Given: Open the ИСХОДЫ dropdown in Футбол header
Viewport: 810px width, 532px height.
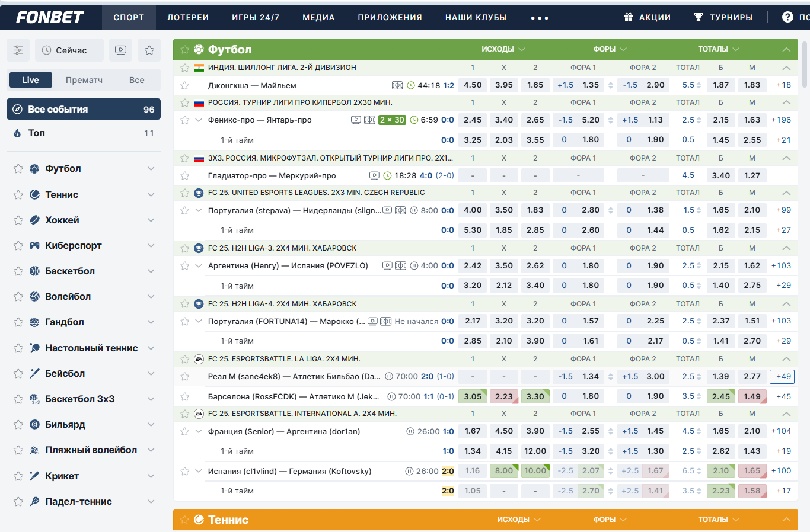Looking at the screenshot, I should [503, 49].
